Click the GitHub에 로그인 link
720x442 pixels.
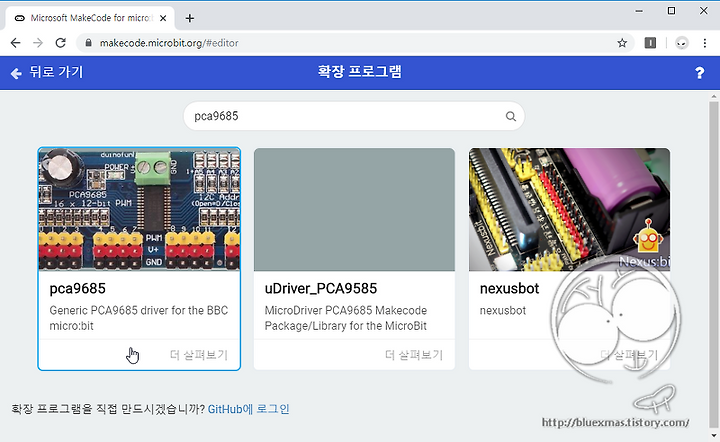[248, 409]
